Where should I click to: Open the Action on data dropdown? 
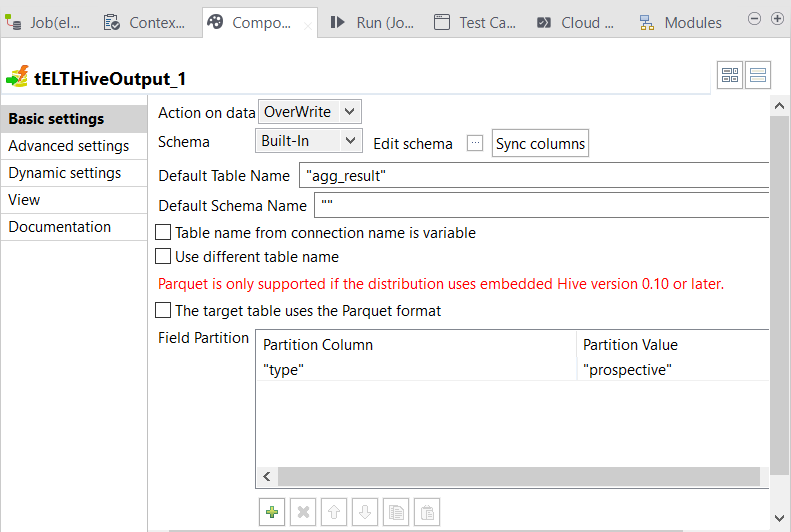tap(309, 112)
